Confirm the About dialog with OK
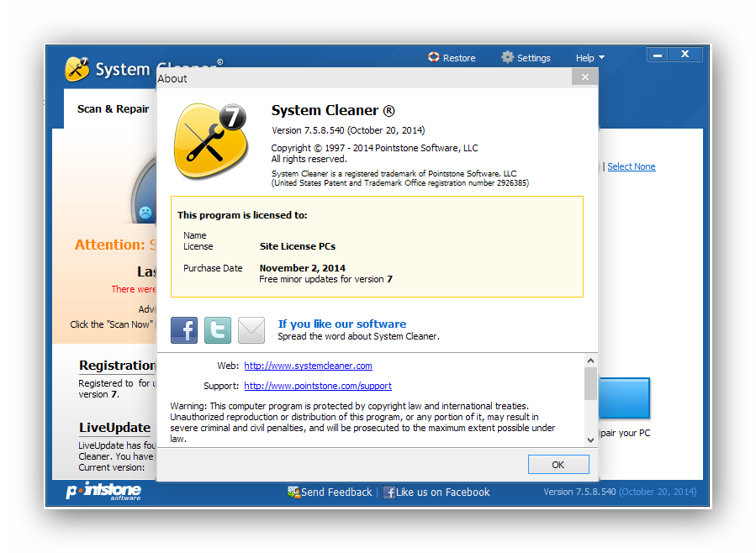 tap(558, 465)
